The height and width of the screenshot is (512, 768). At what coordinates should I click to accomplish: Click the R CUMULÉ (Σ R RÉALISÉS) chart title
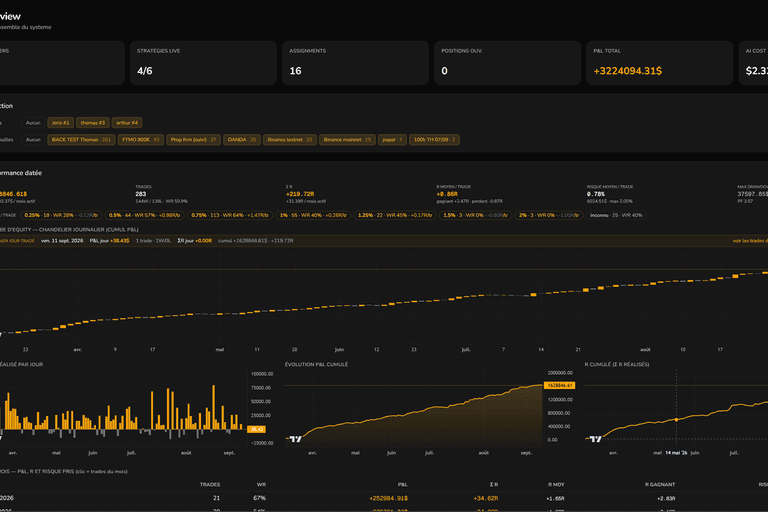(x=617, y=365)
